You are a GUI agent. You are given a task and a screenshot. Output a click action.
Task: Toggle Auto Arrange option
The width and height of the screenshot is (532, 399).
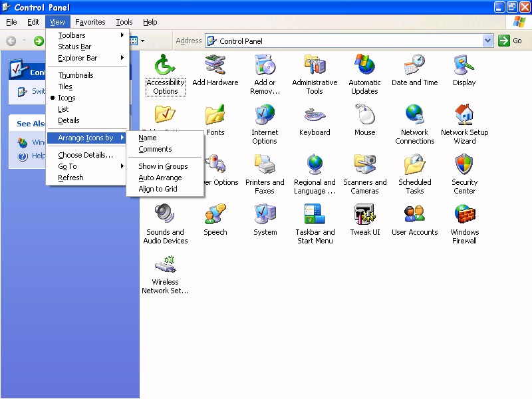coord(165,178)
